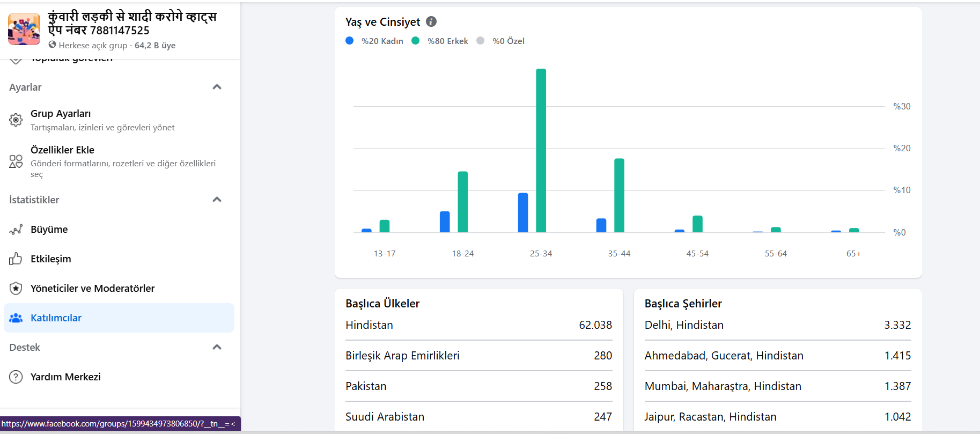This screenshot has height=434, width=980.
Task: Click the green Erkek legend dot
Action: pyautogui.click(x=415, y=41)
